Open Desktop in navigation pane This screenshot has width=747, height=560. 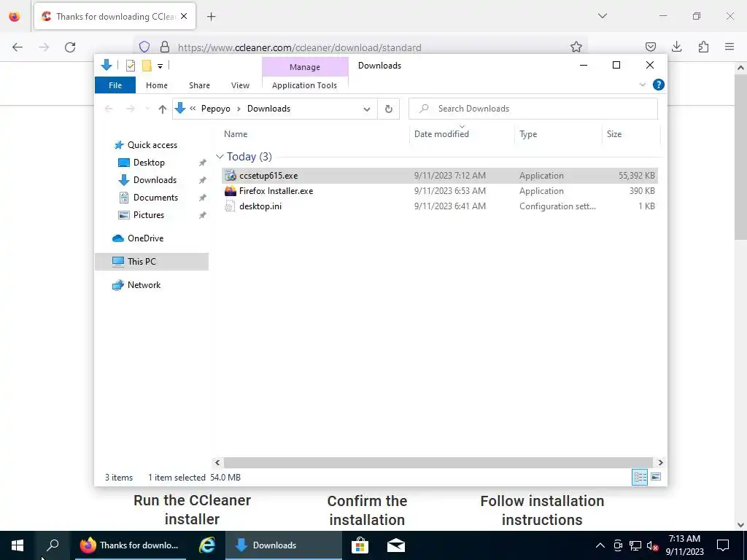coord(149,163)
